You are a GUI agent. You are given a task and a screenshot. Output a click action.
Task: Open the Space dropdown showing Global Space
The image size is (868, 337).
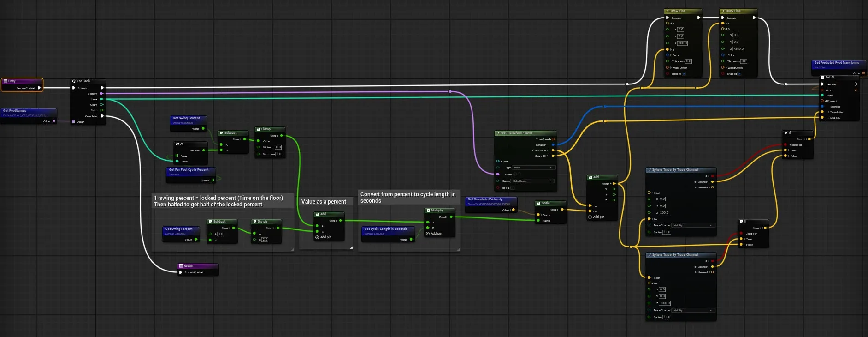(532, 181)
